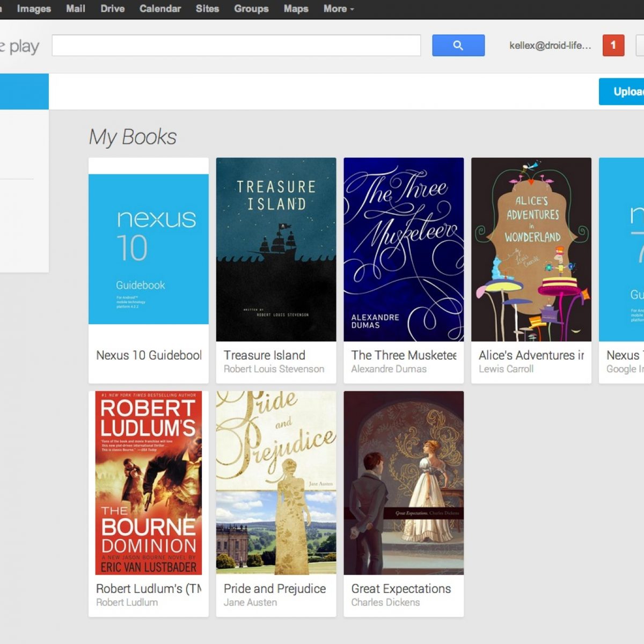Image resolution: width=644 pixels, height=644 pixels.
Task: Select the Pride and Prejudice cover
Action: [276, 482]
